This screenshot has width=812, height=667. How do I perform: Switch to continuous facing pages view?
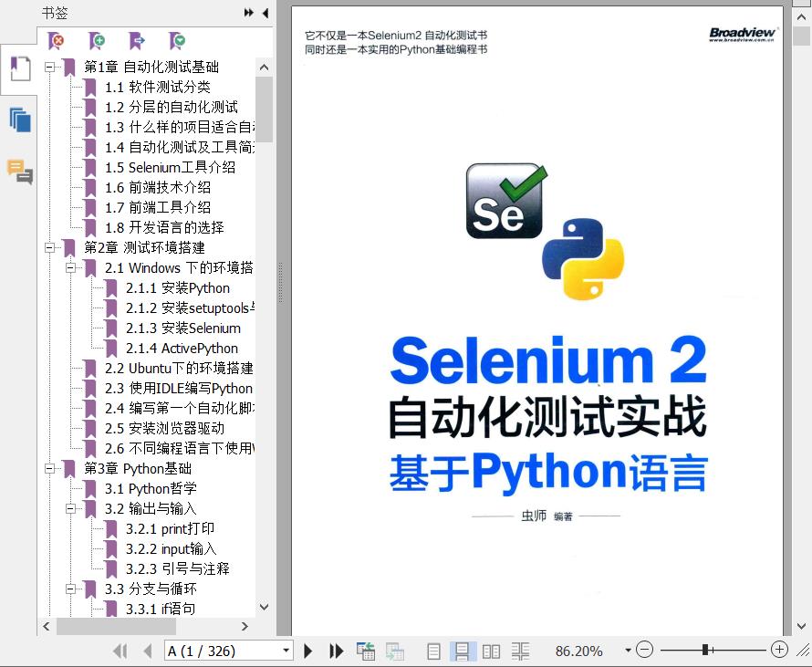tap(520, 651)
